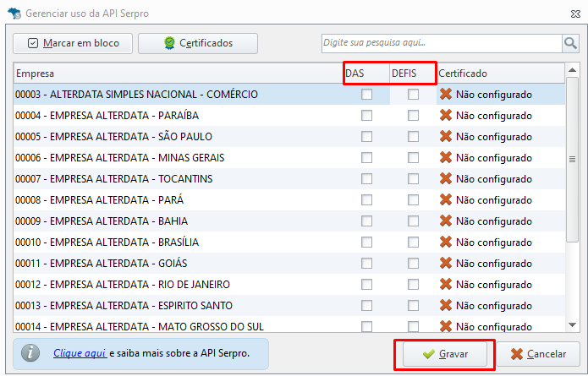This screenshot has height=376, width=588.
Task: Click the Cancelar button
Action: pos(538,354)
